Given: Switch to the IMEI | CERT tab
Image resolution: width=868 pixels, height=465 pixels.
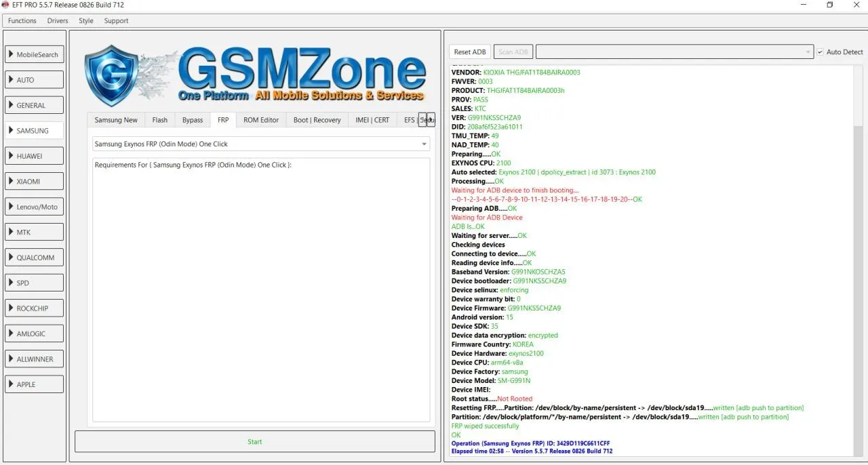Looking at the screenshot, I should click(x=372, y=120).
